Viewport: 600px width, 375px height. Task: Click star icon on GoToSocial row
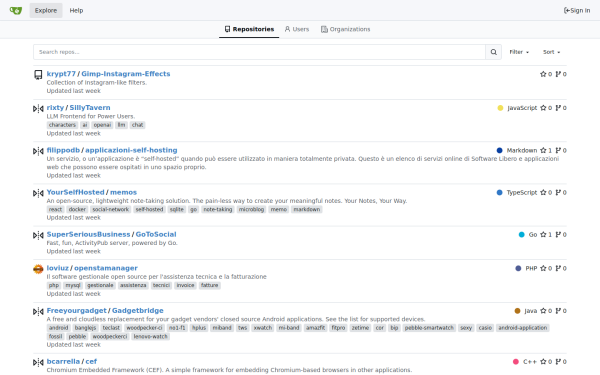(543, 235)
